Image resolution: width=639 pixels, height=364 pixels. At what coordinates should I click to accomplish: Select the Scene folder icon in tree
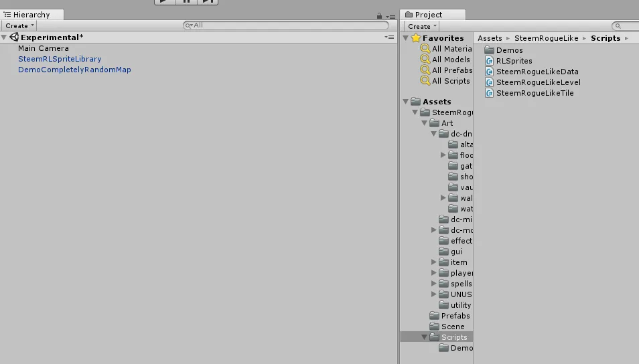pos(435,326)
